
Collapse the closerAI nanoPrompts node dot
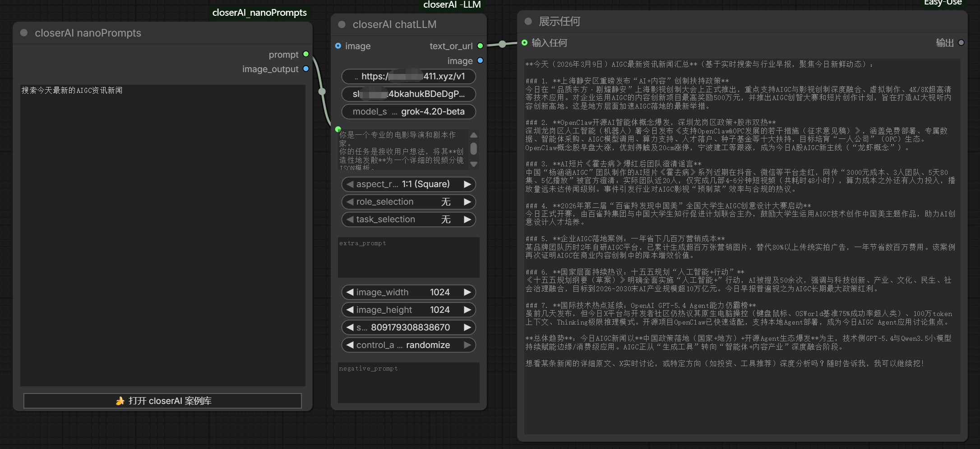coord(24,33)
